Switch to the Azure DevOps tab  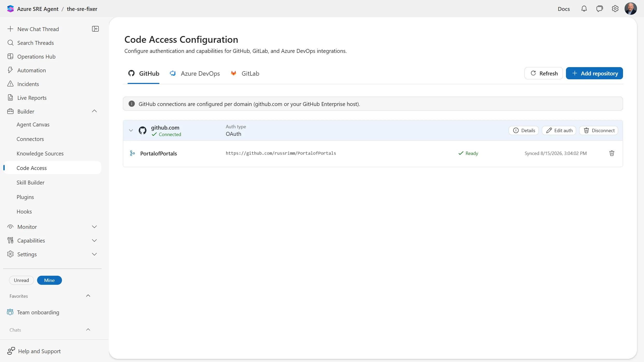pyautogui.click(x=195, y=74)
